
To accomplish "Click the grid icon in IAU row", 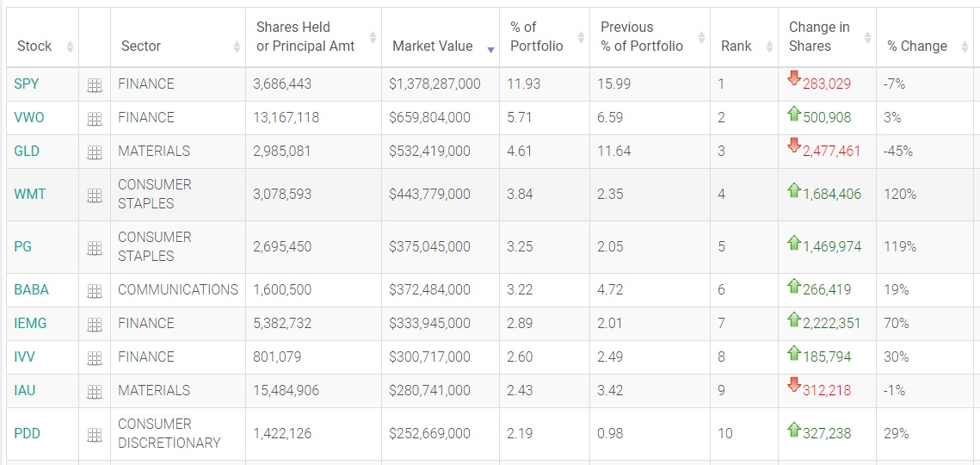I will tap(95, 392).
